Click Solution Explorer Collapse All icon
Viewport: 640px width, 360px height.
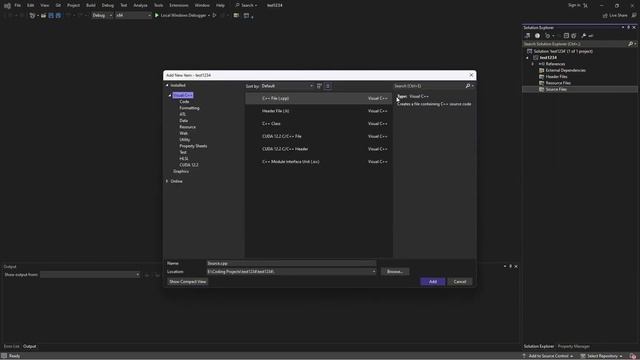(566, 36)
